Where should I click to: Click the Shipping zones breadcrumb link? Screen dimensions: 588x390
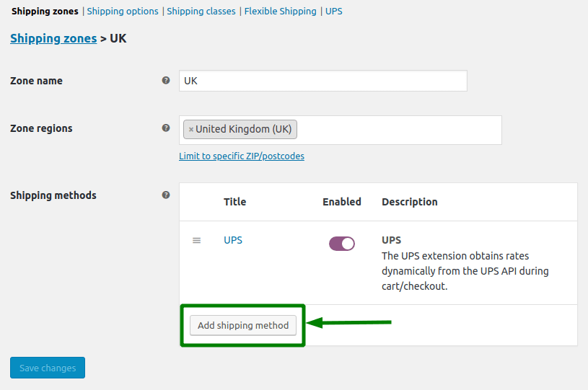[x=53, y=38]
